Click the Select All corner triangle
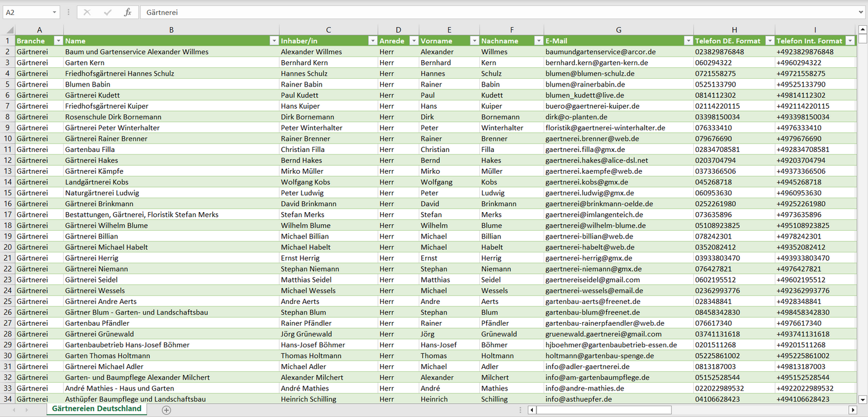 click(8, 30)
